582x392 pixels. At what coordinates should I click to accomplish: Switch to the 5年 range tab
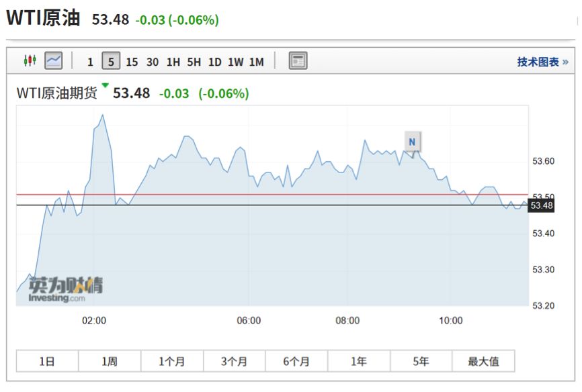click(421, 361)
